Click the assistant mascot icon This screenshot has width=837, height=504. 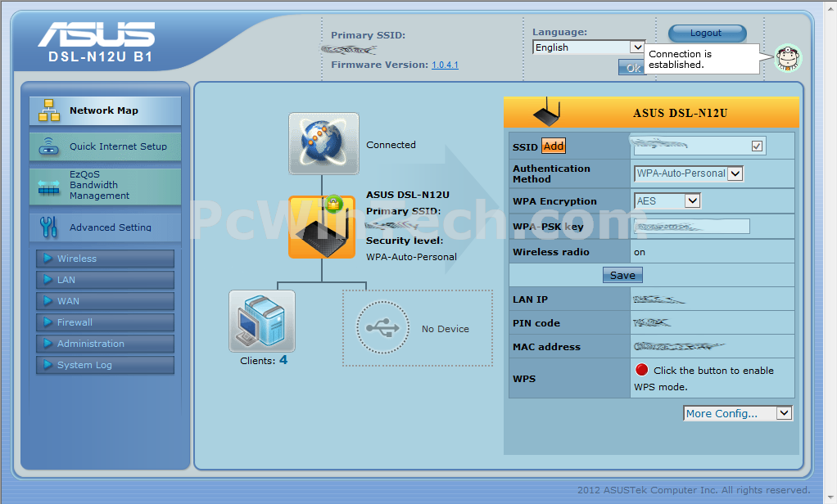pos(788,58)
